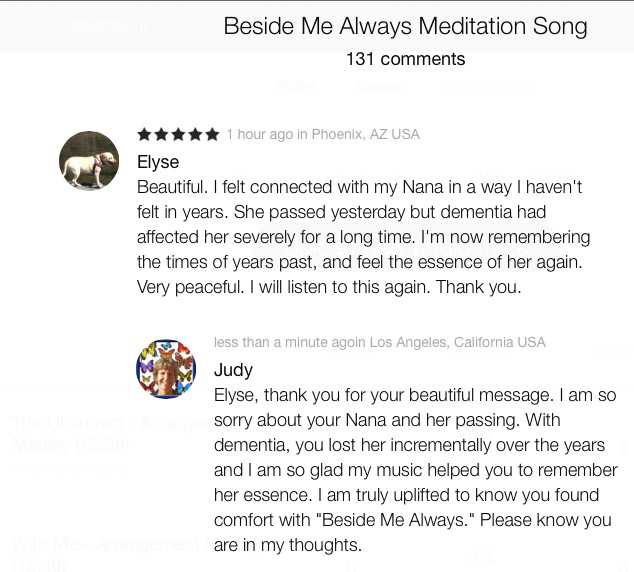This screenshot has width=634, height=572.
Task: Select Judy's reply text to Elyse
Action: click(414, 470)
